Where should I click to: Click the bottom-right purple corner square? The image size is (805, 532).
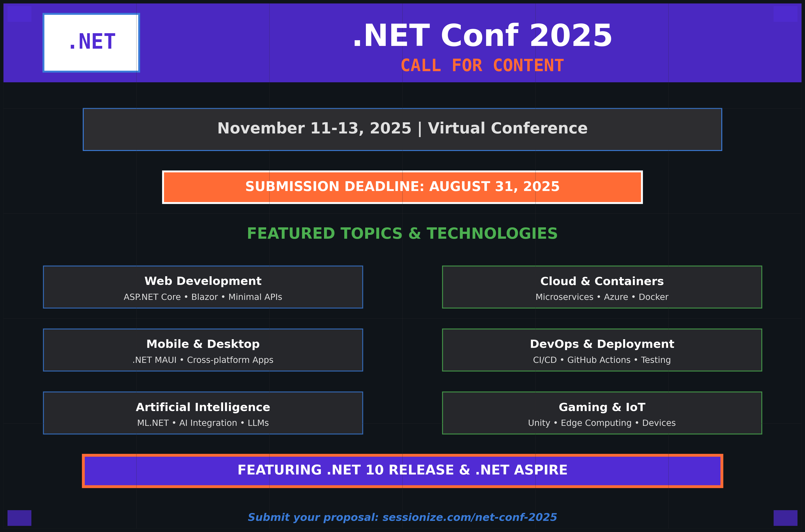coord(785,518)
